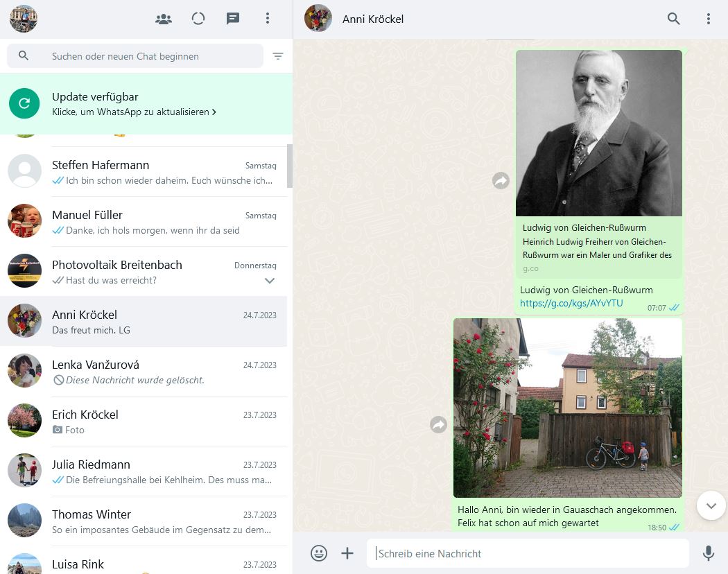Toggle the unread chats filter icon
This screenshot has height=574, width=728.
pyautogui.click(x=277, y=56)
